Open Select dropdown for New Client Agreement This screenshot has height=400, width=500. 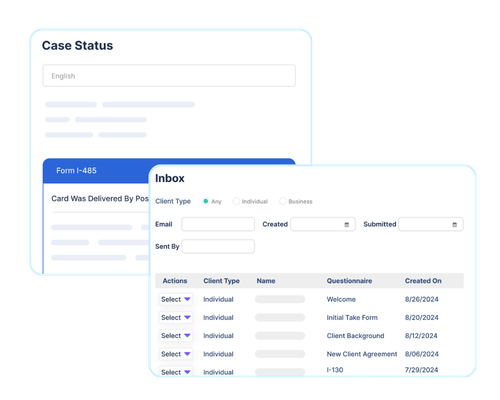click(x=176, y=354)
